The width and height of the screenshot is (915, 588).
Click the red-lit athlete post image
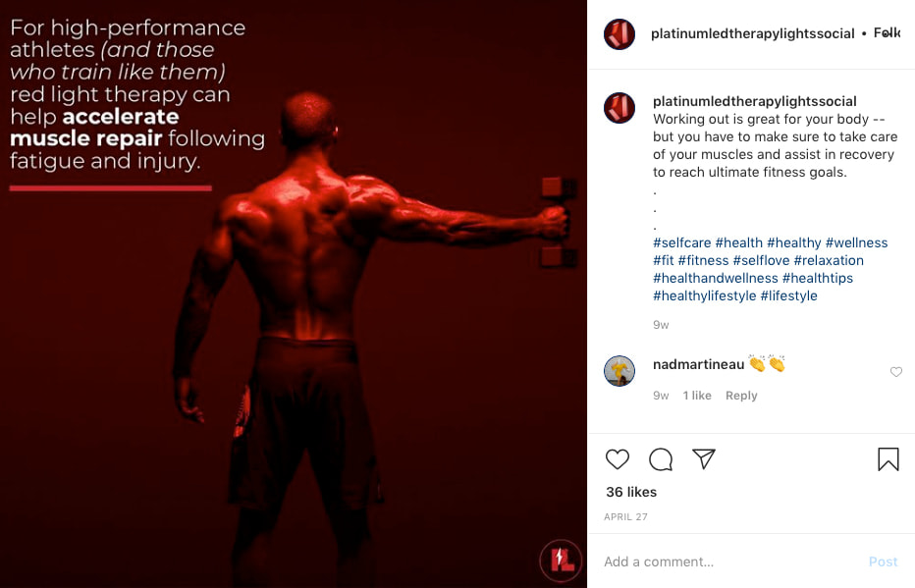point(294,294)
